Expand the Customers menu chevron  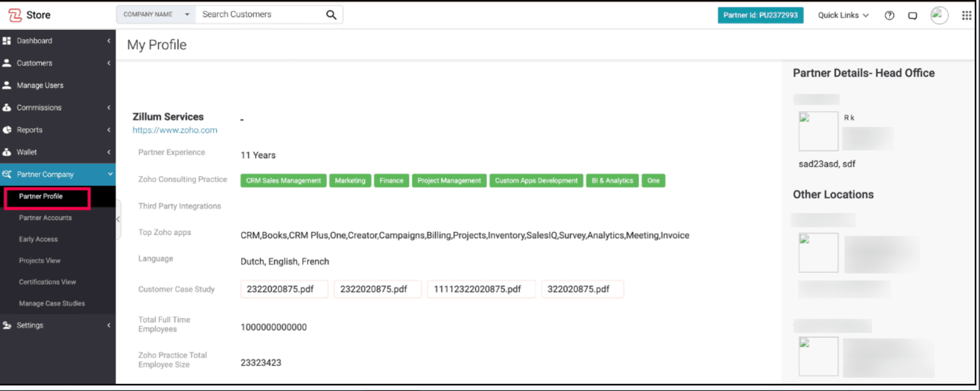(x=109, y=63)
